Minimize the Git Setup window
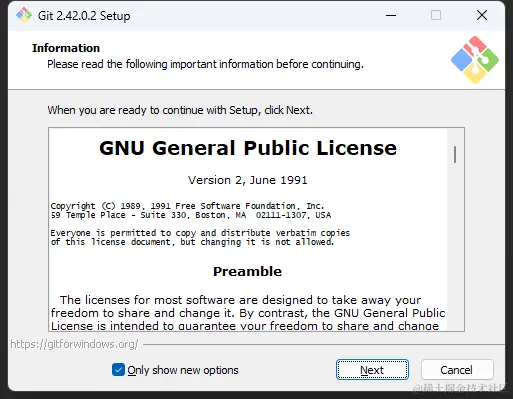513x399 pixels. coord(391,15)
